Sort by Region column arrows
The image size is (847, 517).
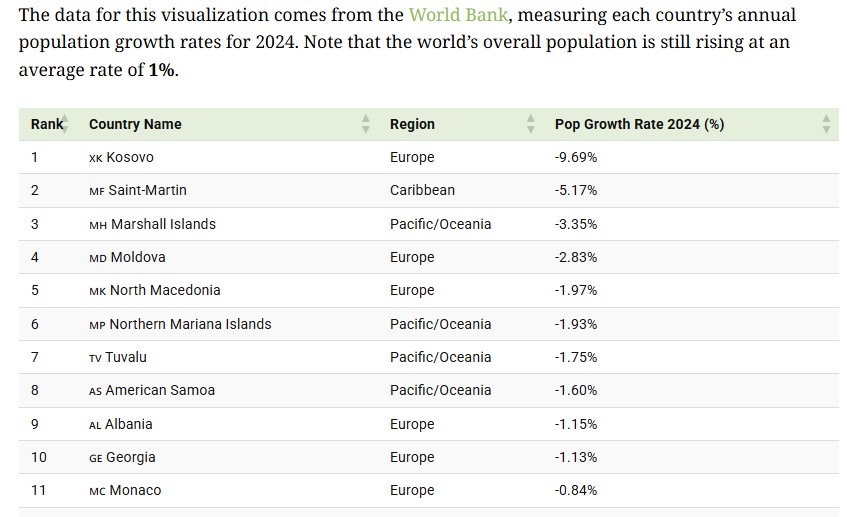(531, 124)
